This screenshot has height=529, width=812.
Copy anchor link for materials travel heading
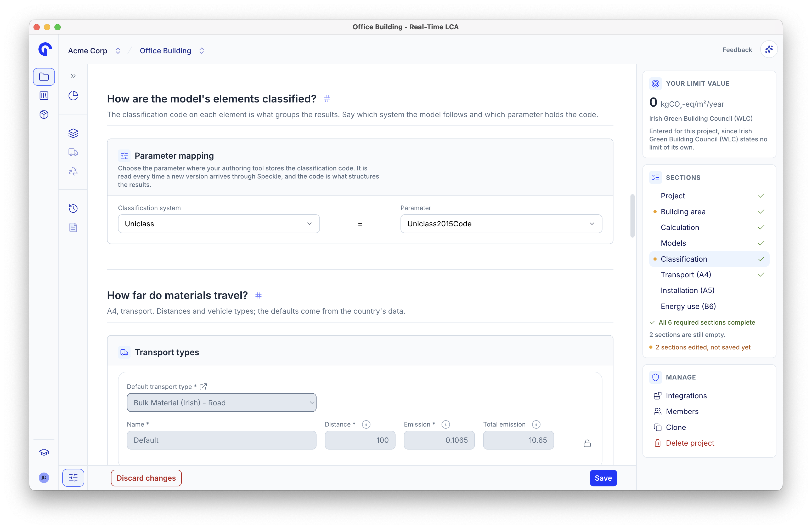pos(258,295)
